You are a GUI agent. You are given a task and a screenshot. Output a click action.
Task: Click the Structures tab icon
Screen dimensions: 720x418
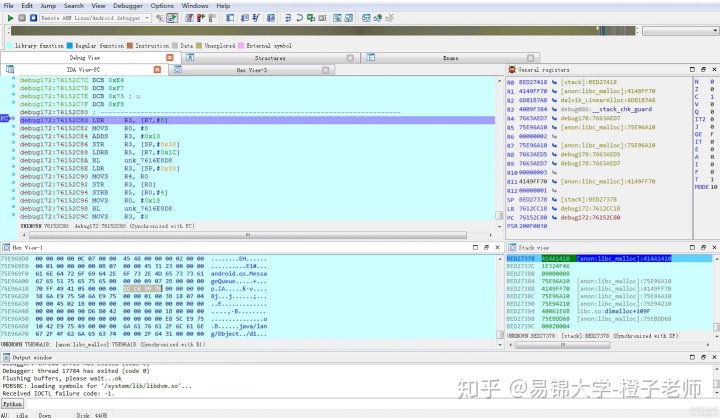(190, 57)
